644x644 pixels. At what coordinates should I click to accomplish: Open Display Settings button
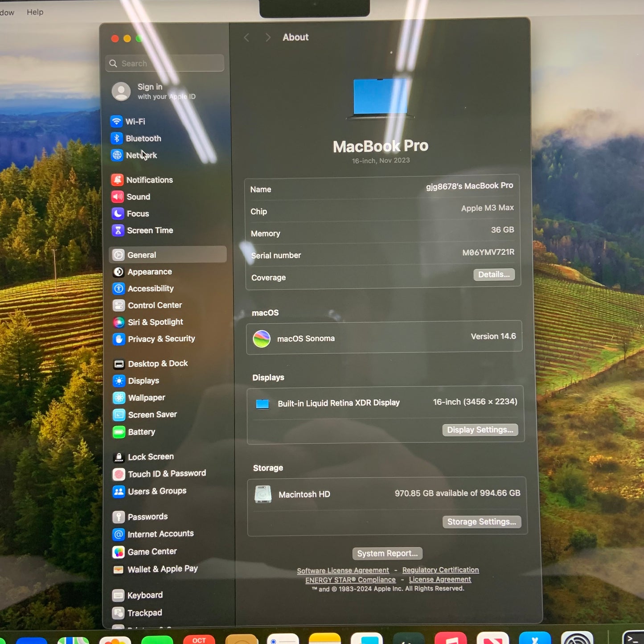point(480,430)
